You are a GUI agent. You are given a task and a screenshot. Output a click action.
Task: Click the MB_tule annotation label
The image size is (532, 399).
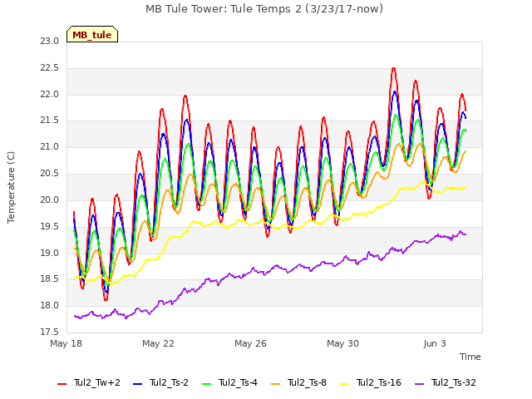(92, 34)
